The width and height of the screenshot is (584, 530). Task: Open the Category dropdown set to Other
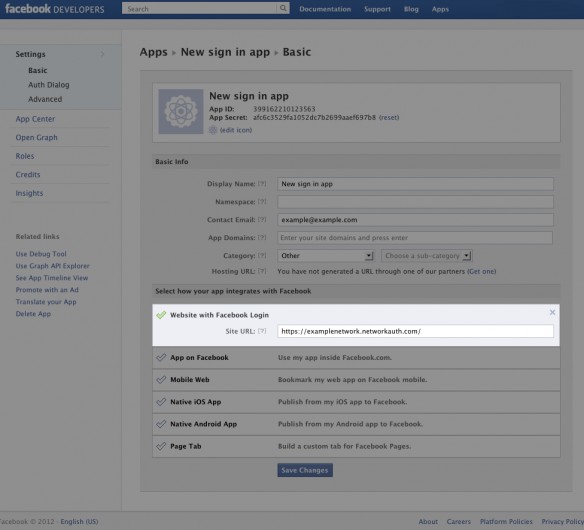325,256
